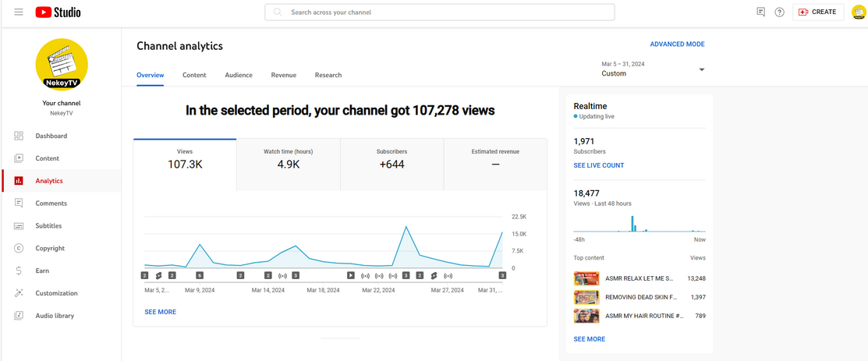Open Customization in the sidebar

[56, 293]
